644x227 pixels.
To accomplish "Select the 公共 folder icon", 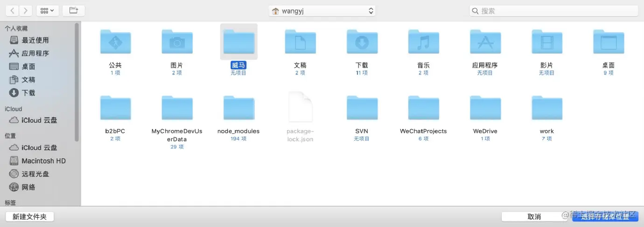I will [x=115, y=42].
